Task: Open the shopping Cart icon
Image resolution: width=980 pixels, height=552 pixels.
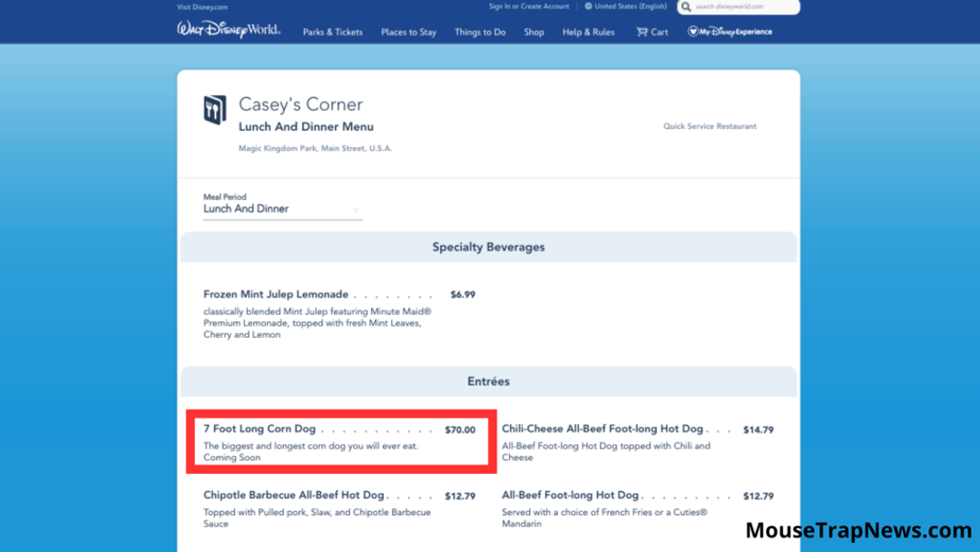Action: (642, 32)
